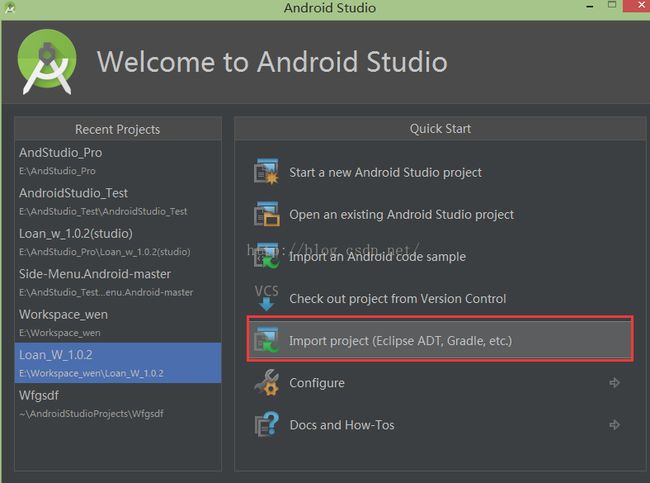
Task: Click path E:\AndStudio_Test...enu.Android-master
Action: click(106, 292)
